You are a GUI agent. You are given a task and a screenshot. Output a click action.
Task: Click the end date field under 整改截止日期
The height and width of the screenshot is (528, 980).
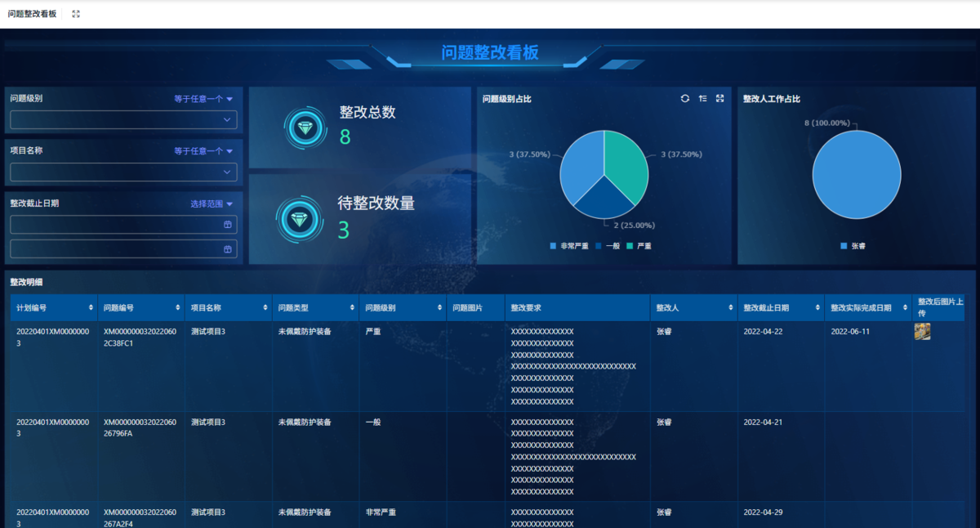(x=123, y=249)
